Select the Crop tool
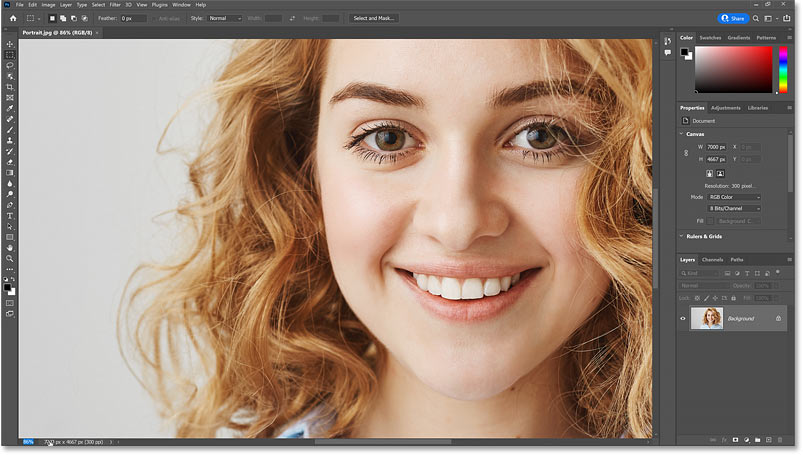Viewport: 803px width, 455px height. coord(10,87)
